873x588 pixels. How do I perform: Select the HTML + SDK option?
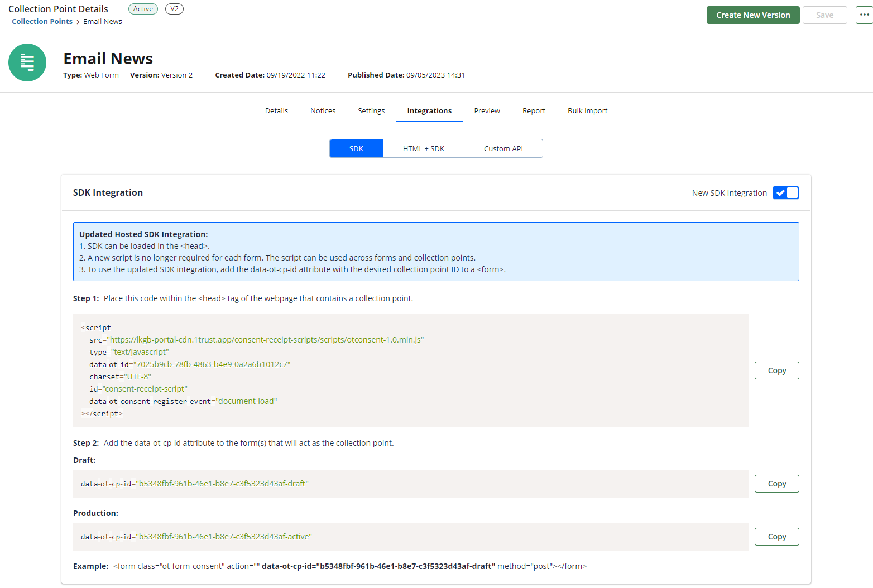424,148
